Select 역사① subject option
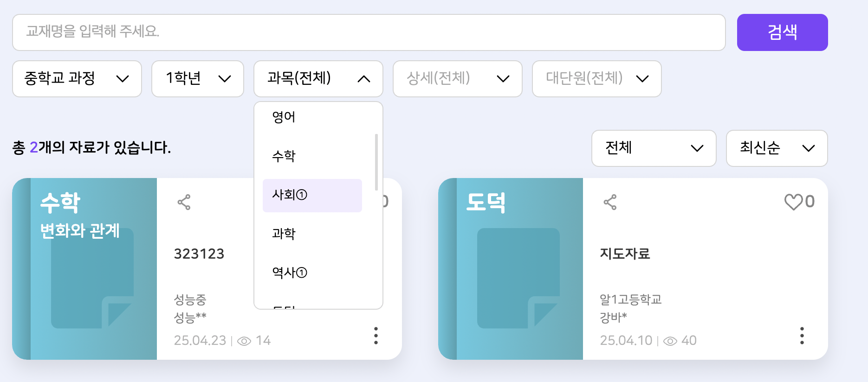 coord(312,273)
